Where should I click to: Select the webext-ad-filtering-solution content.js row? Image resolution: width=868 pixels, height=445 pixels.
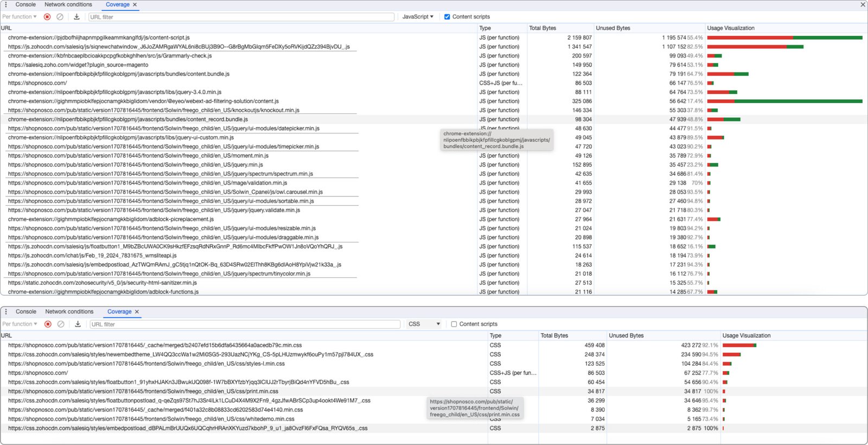click(434, 101)
